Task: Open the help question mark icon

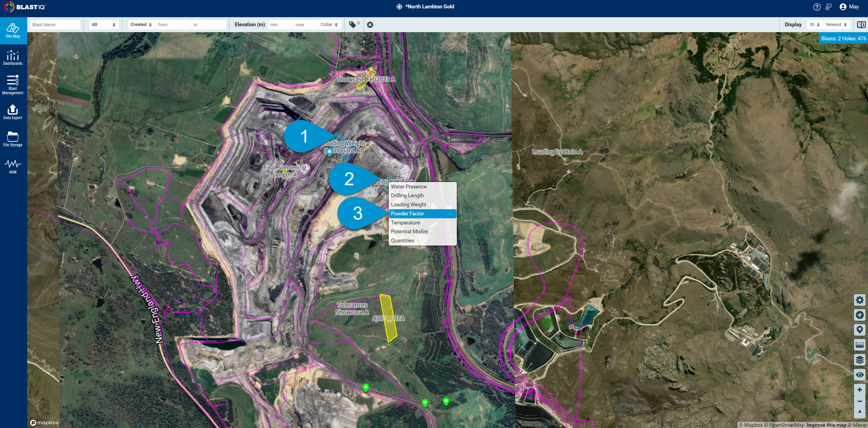Action: [817, 7]
